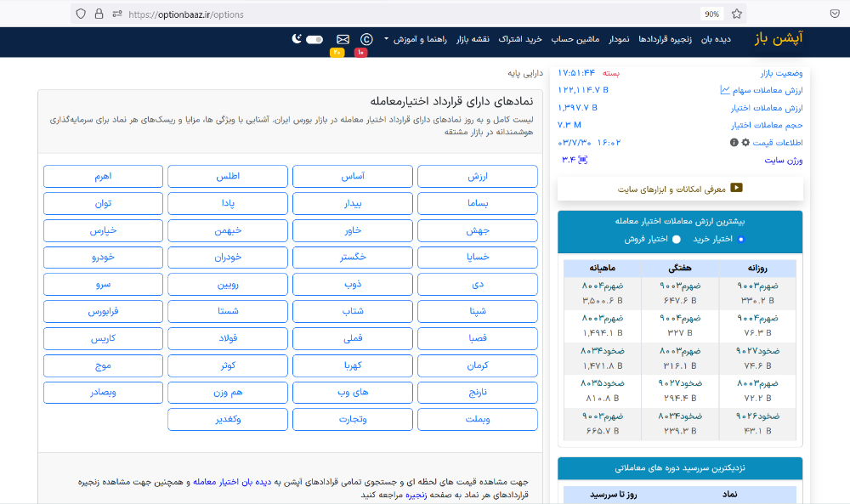Open the خرید اشتراک menu item
This screenshot has width=850, height=504.
click(520, 39)
